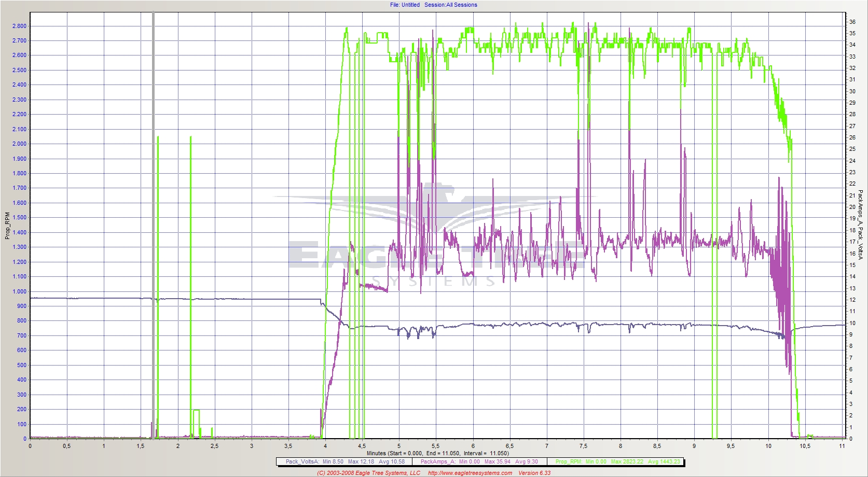Click the 500 label on the RPM axis
The width and height of the screenshot is (868, 477).
coord(22,365)
